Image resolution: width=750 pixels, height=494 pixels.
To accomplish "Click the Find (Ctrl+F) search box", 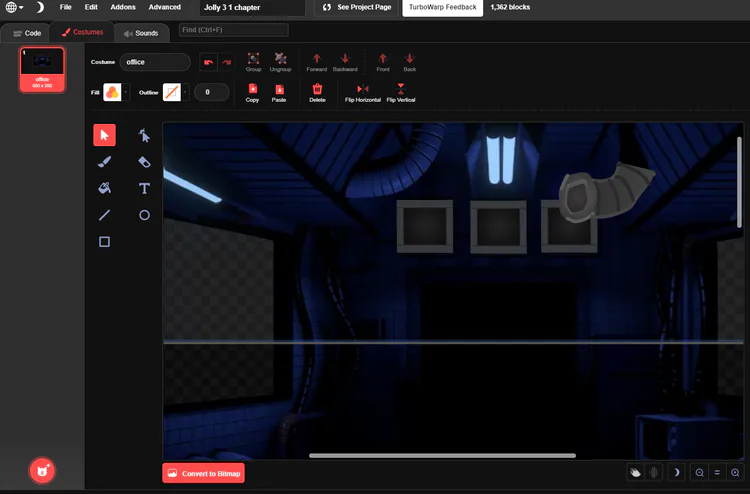I will [x=233, y=30].
